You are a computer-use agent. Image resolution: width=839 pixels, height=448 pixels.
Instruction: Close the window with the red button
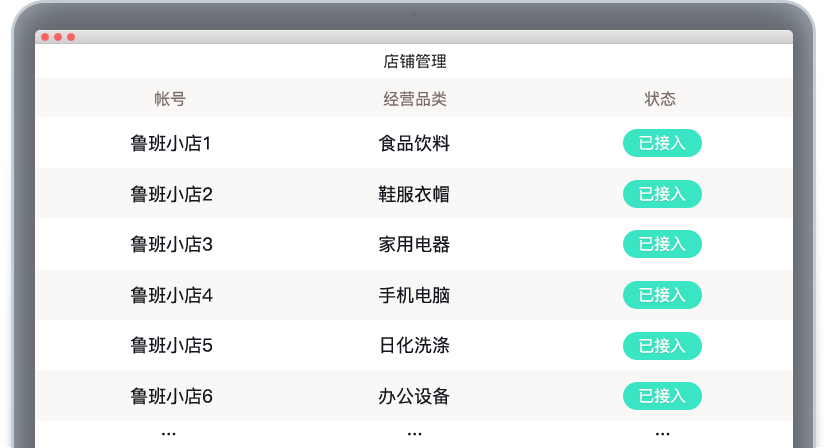coord(45,37)
